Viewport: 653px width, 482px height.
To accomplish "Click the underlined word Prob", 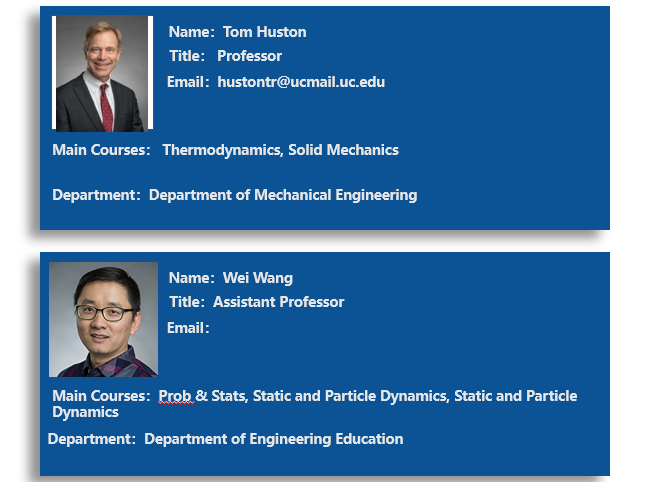I will (175, 396).
